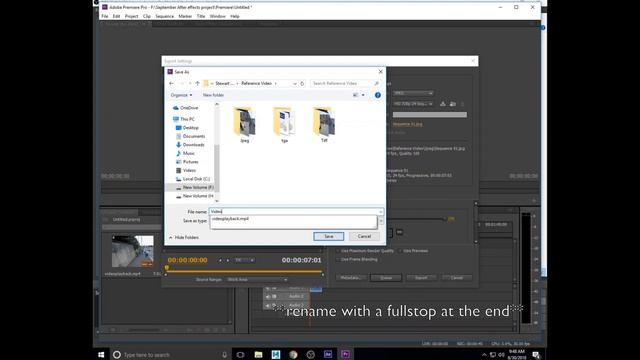Open File Explorer from the taskbar

pos(258,355)
